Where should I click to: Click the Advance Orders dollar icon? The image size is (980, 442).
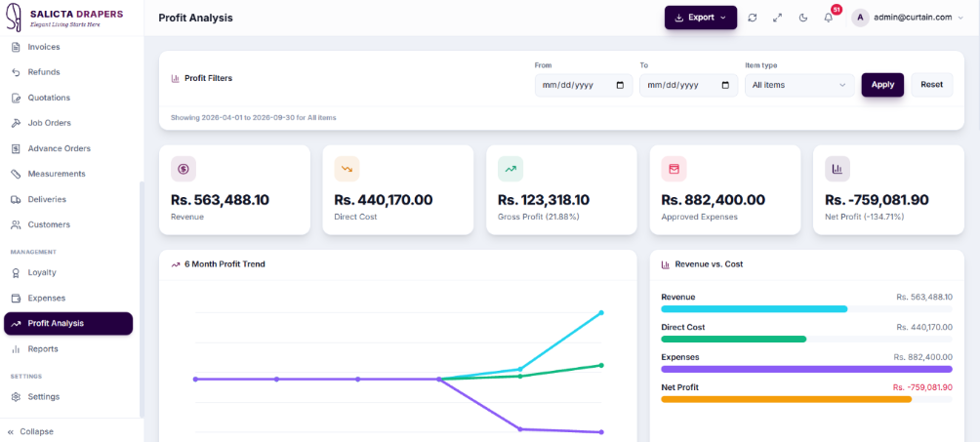tap(17, 148)
